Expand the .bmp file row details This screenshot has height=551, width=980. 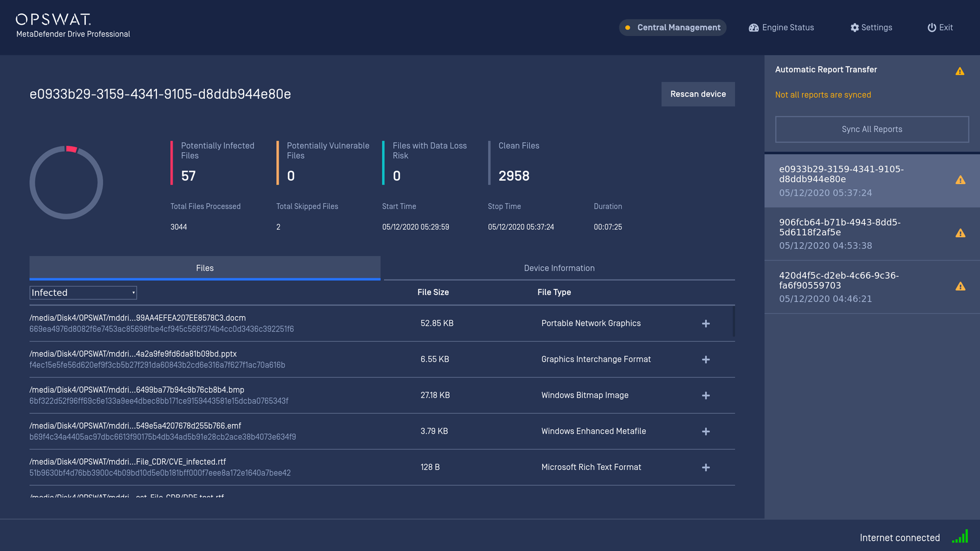[706, 396]
